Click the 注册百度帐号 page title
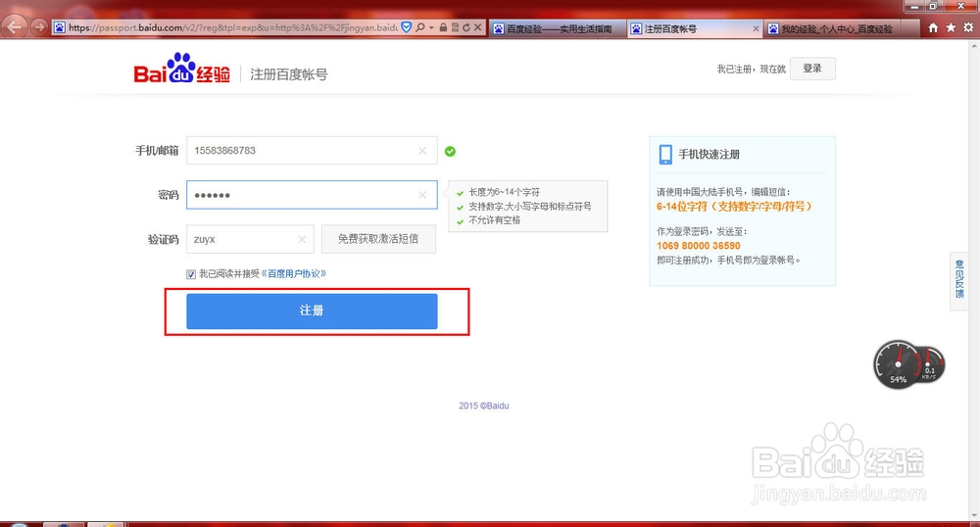Screen dimensions: 980x527 (x=289, y=74)
